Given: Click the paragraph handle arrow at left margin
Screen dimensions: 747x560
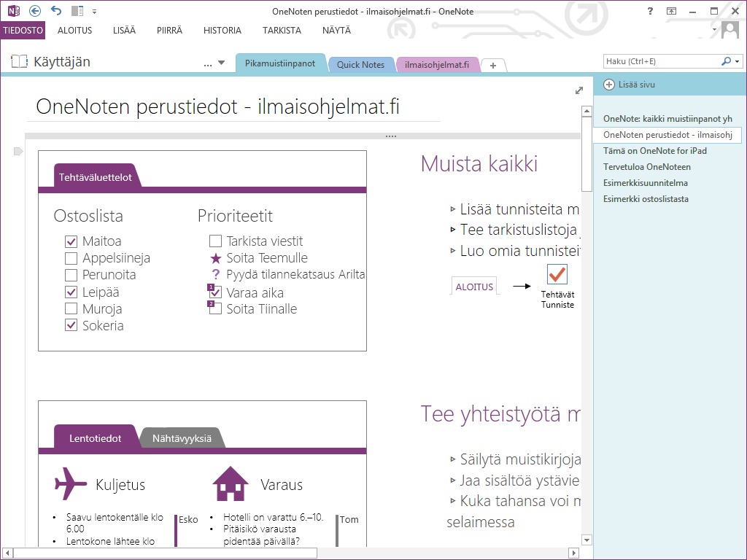Looking at the screenshot, I should coord(18,152).
